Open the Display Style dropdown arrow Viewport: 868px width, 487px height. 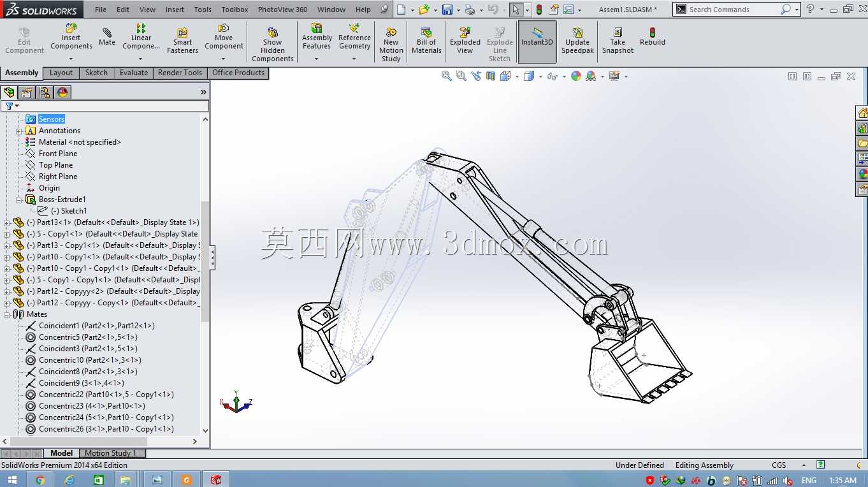click(540, 76)
